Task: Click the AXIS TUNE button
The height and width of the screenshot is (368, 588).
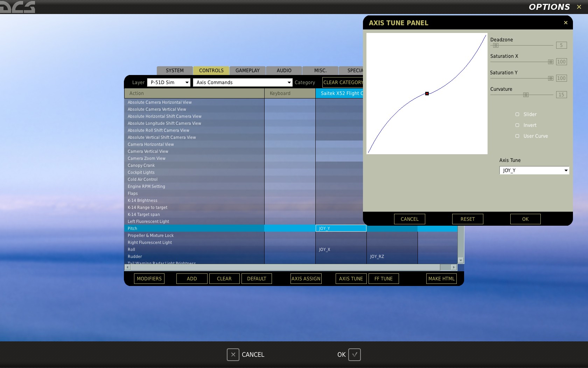Action: 351,279
